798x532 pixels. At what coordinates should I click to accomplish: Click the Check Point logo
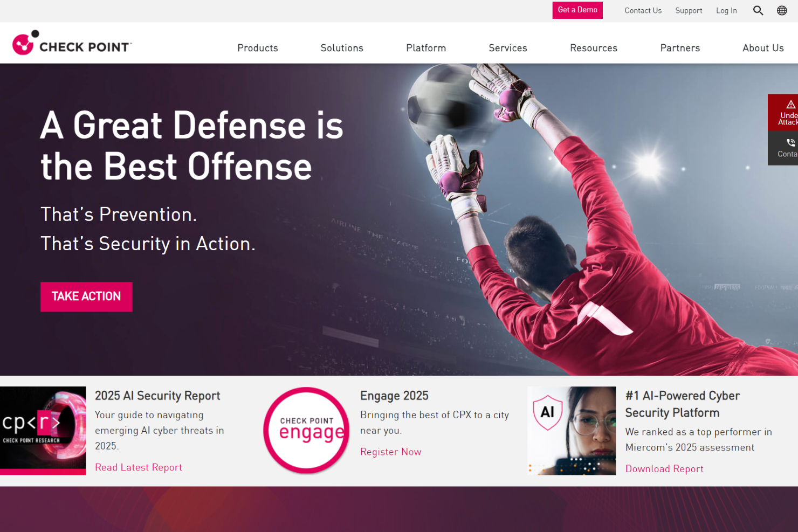[72, 44]
